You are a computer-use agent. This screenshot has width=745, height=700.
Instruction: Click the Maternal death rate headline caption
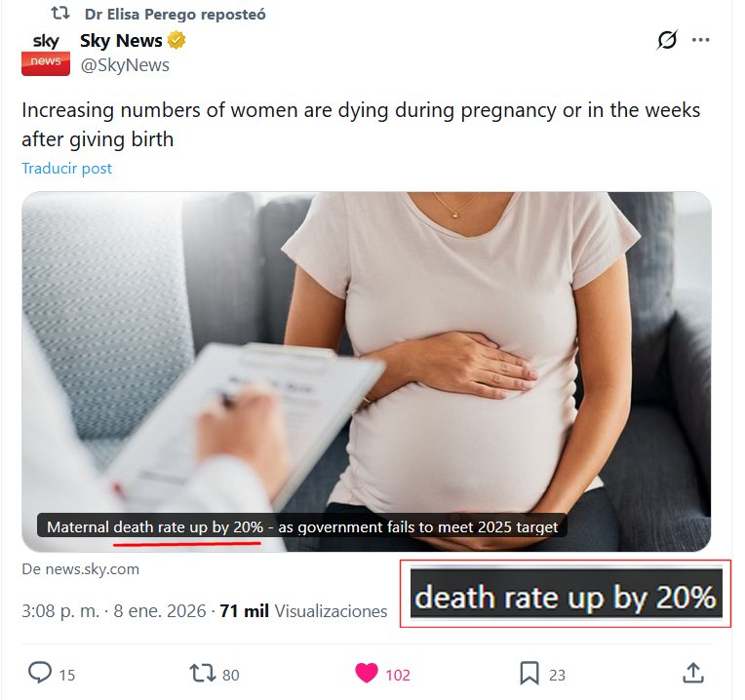(302, 526)
